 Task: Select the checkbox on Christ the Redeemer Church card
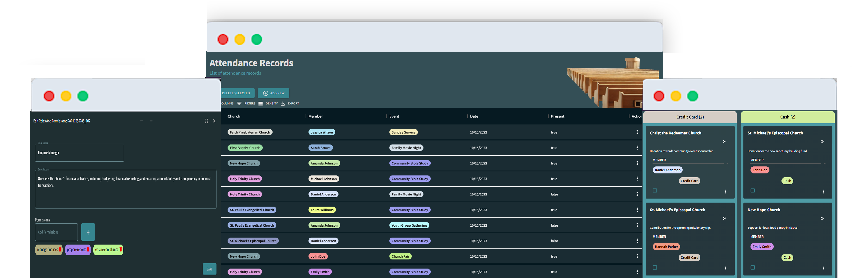655,190
